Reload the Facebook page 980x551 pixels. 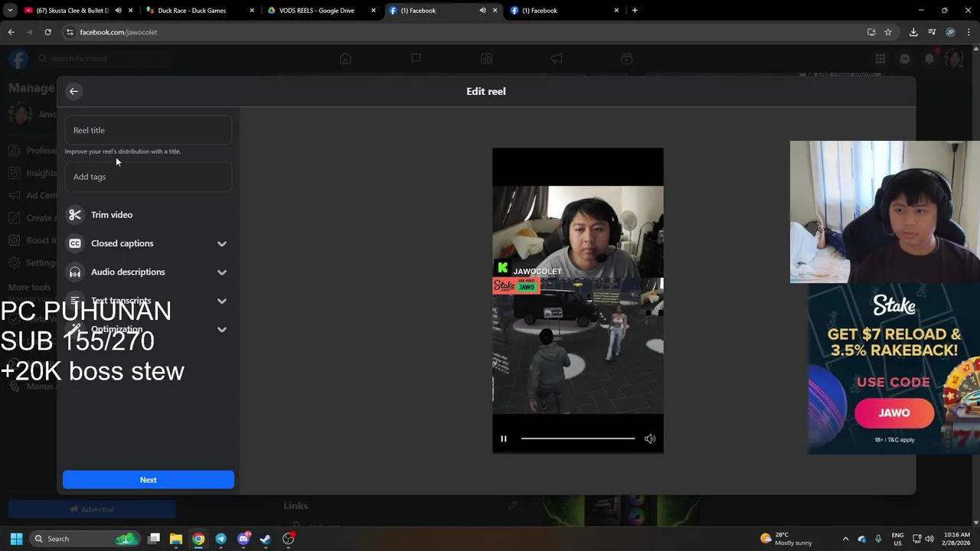tap(47, 32)
